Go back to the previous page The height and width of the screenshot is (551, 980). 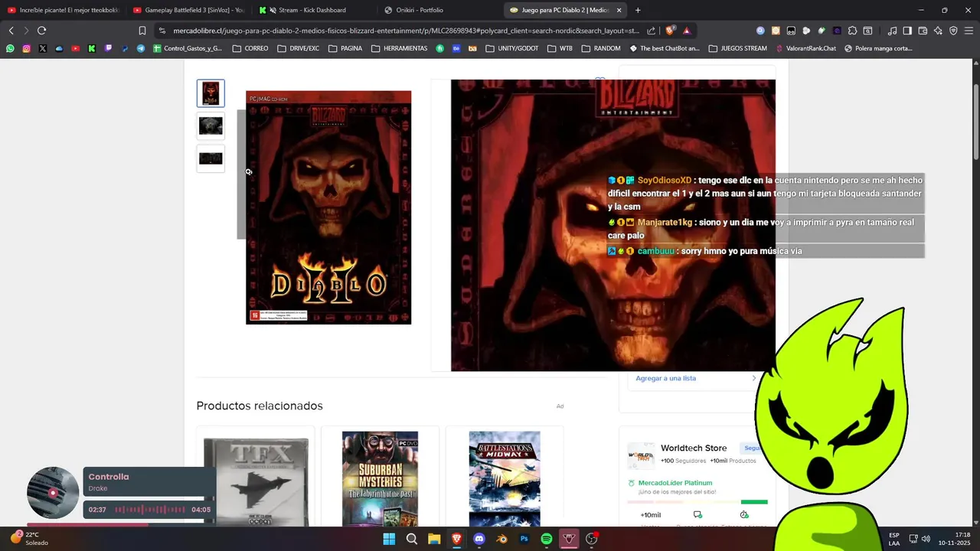click(11, 31)
